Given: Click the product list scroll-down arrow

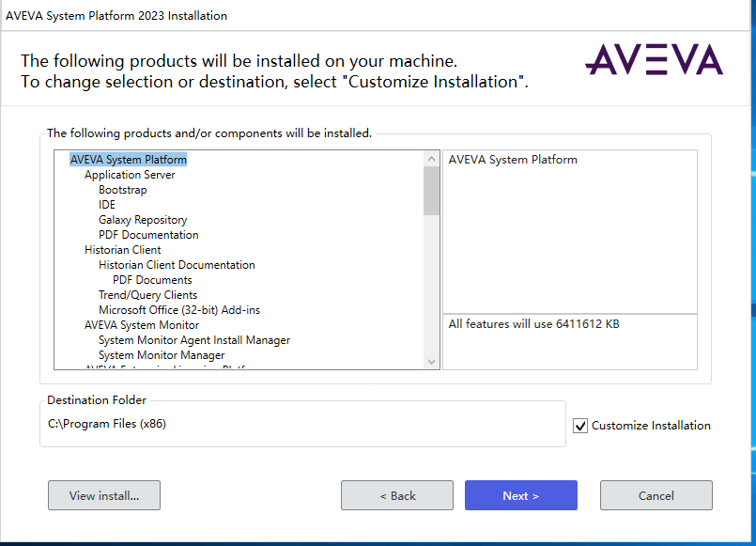Looking at the screenshot, I should tap(431, 361).
